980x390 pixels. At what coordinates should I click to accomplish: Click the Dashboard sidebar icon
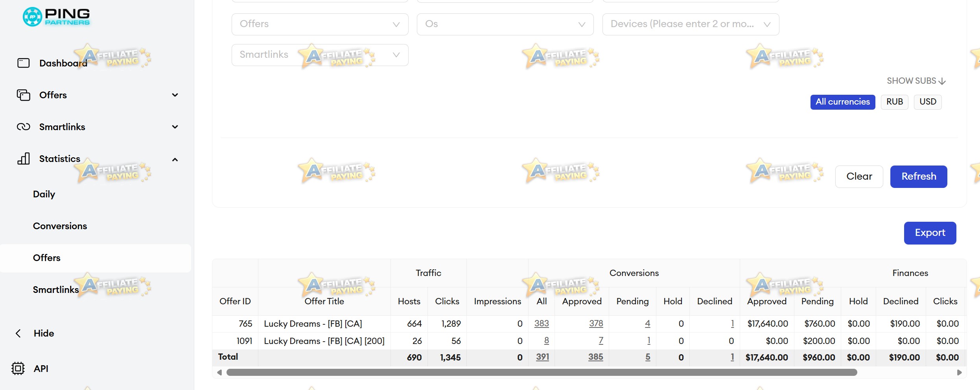tap(24, 63)
